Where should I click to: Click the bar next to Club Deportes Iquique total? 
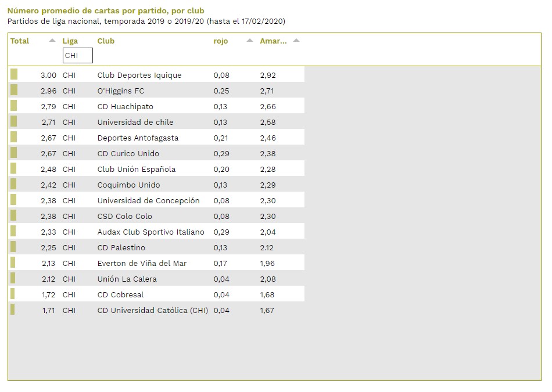14,74
